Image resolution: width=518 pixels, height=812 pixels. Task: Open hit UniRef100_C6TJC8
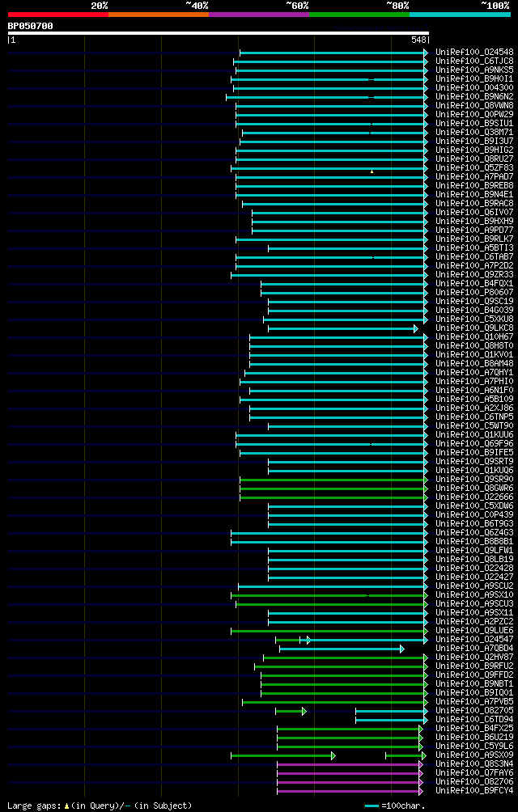474,61
